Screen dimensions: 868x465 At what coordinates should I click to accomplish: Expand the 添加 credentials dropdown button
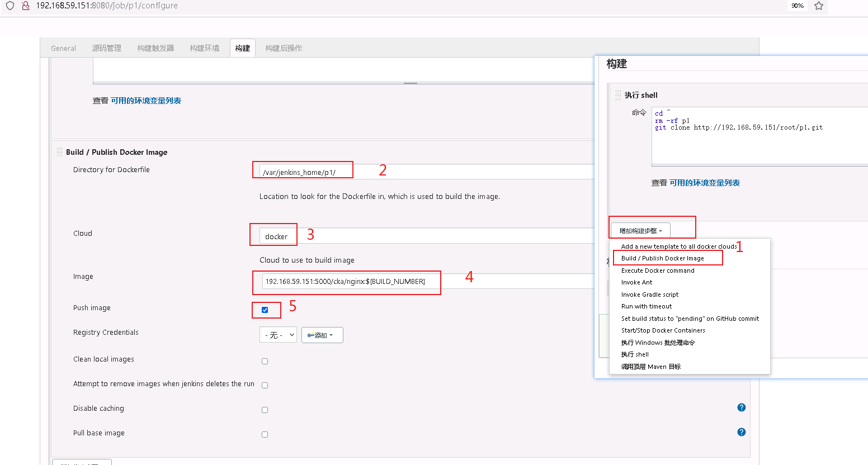tap(322, 335)
